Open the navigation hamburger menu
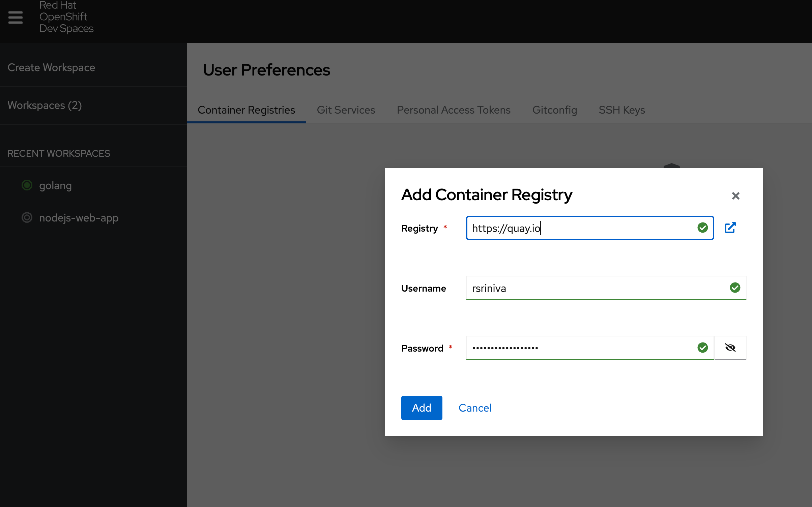 (x=15, y=17)
